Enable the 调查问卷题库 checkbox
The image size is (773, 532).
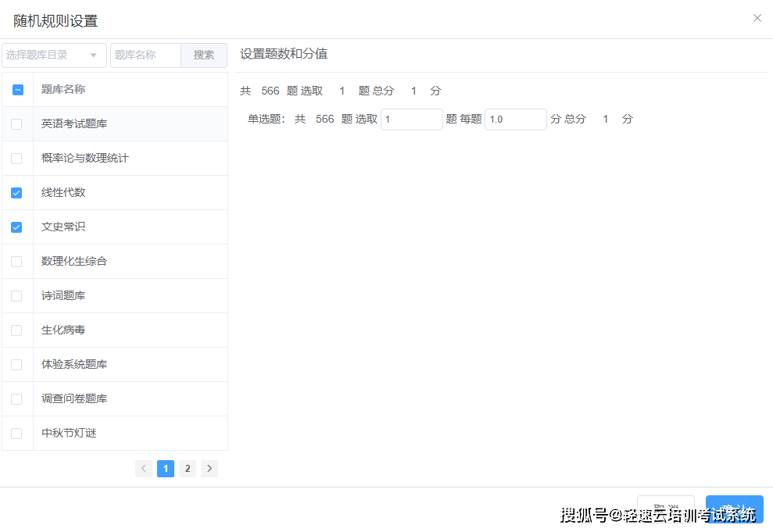(17, 399)
